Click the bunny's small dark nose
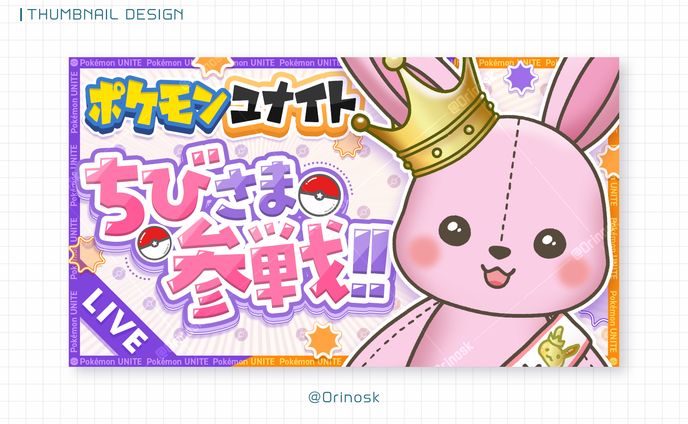This screenshot has width=688, height=424. (x=499, y=252)
